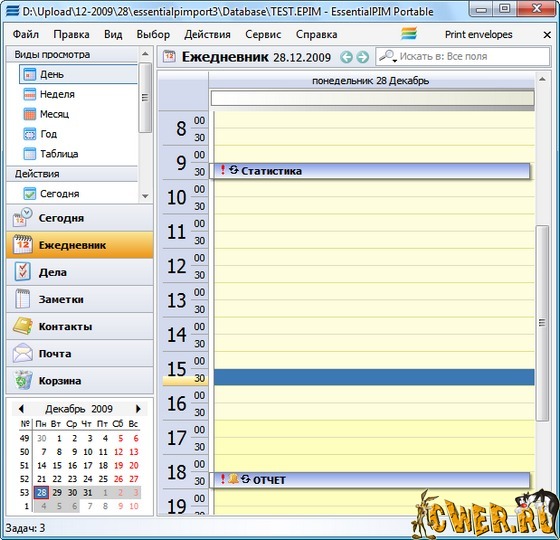The image size is (560, 540).
Task: Select the Неделя view icon
Action: coord(29,94)
